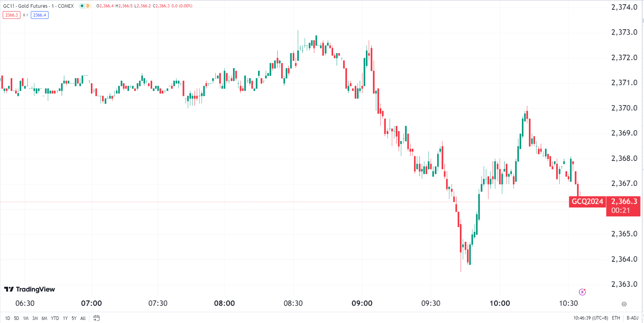Image resolution: width=644 pixels, height=323 pixels.
Task: Click the GCQ2024 contract price label
Action: (587, 201)
